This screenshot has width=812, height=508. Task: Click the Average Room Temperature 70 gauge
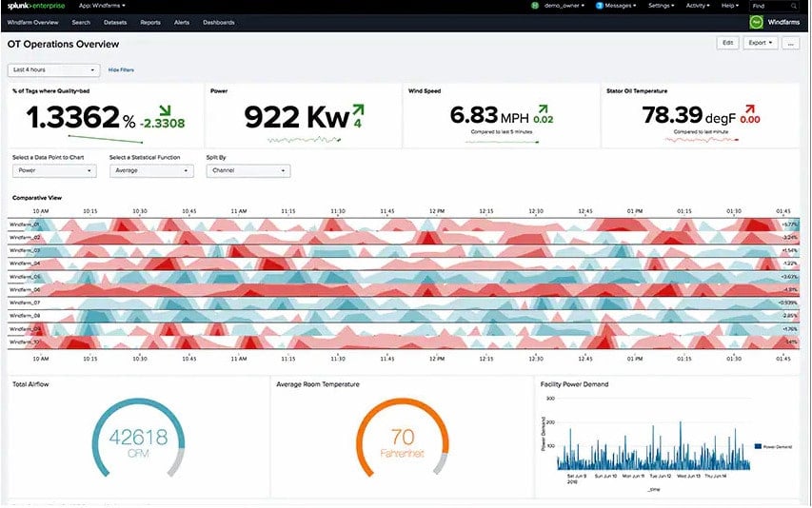coord(403,438)
